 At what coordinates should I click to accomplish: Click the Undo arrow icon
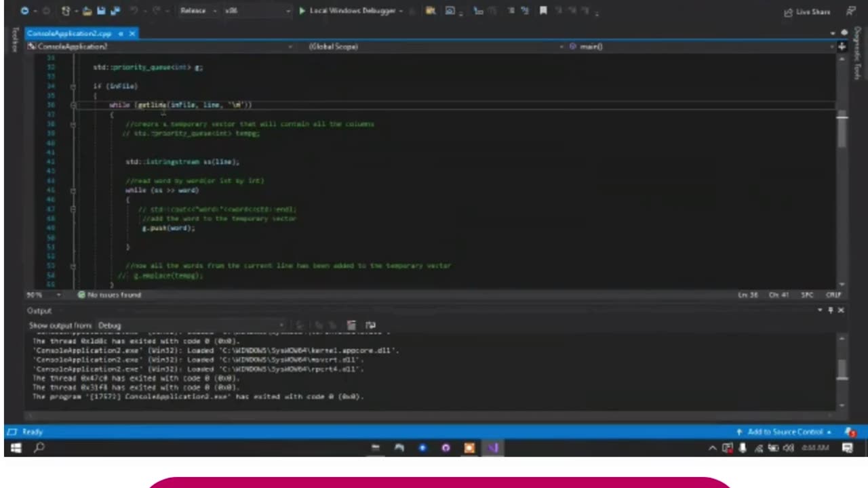pyautogui.click(x=134, y=11)
